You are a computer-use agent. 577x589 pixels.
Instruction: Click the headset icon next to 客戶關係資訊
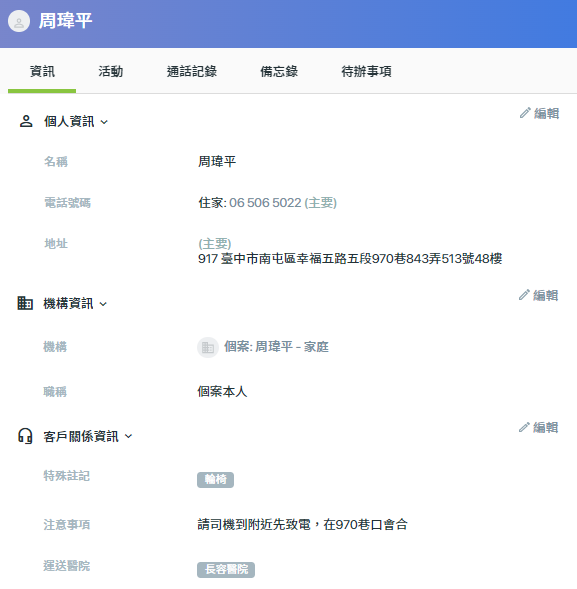[x=25, y=436]
